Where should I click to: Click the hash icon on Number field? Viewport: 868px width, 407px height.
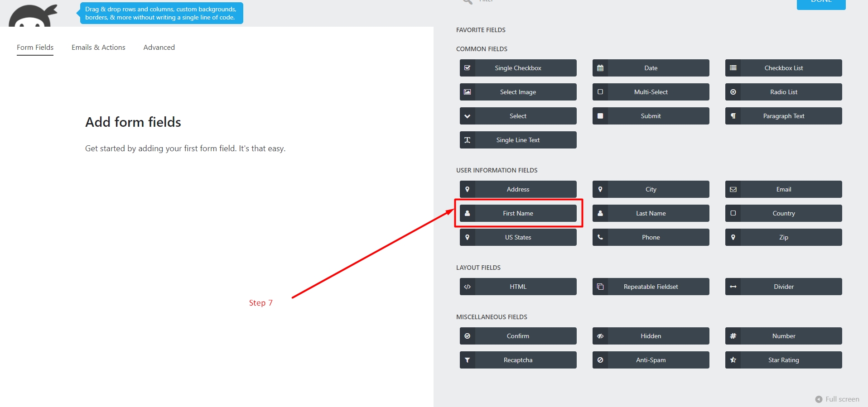point(733,336)
